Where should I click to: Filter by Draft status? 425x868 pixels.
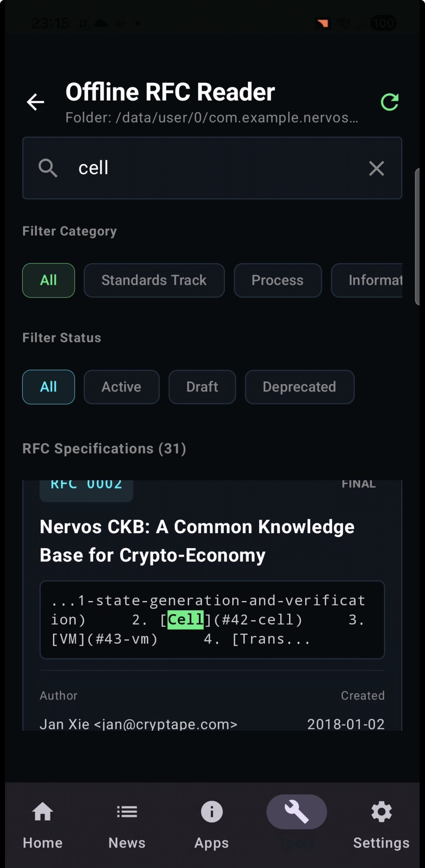click(x=202, y=387)
